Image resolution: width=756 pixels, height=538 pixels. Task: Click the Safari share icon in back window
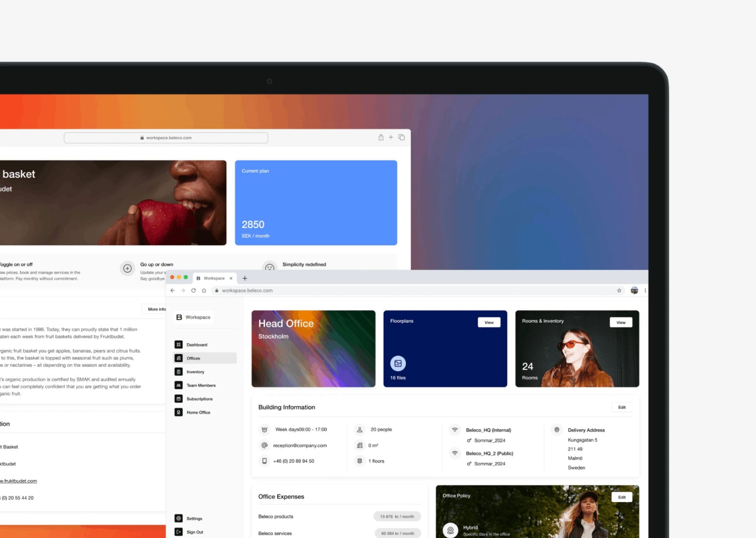(381, 137)
